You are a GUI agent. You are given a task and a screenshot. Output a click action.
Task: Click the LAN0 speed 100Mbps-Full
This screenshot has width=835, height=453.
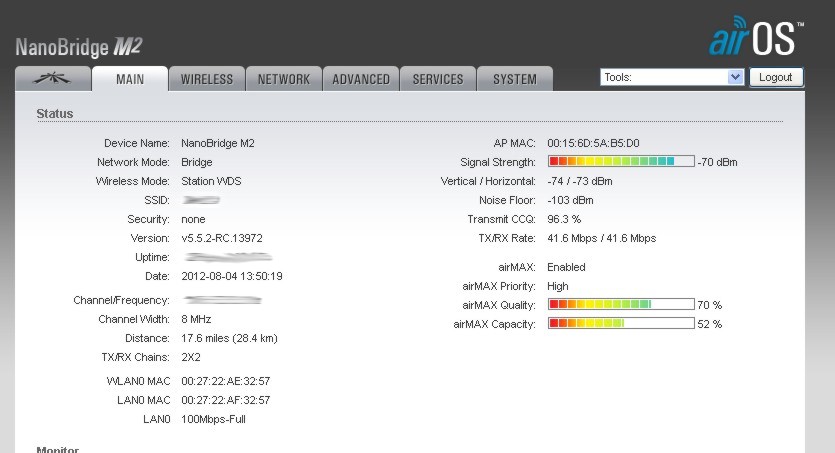point(213,419)
